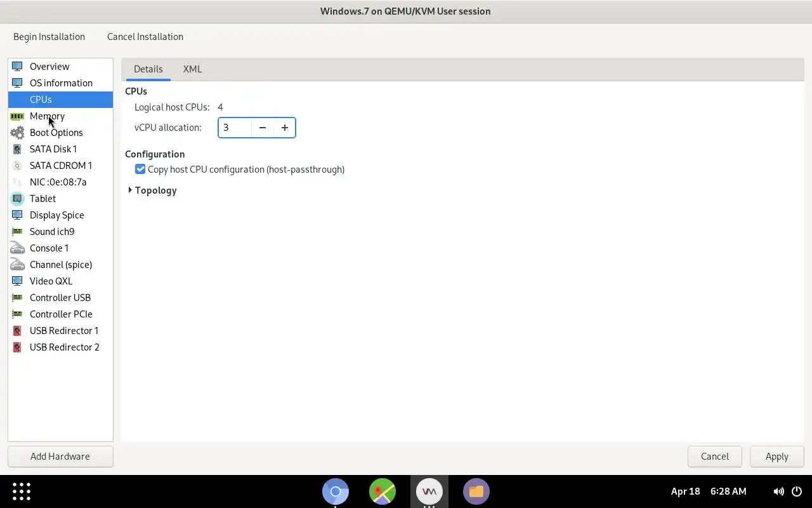Open the power menu icon
This screenshot has height=508, width=812.
[797, 491]
